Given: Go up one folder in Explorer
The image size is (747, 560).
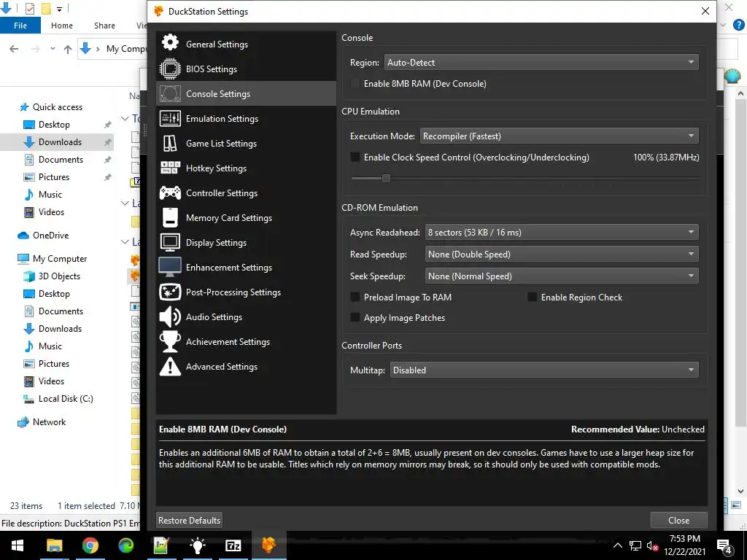Looking at the screenshot, I should [68, 49].
